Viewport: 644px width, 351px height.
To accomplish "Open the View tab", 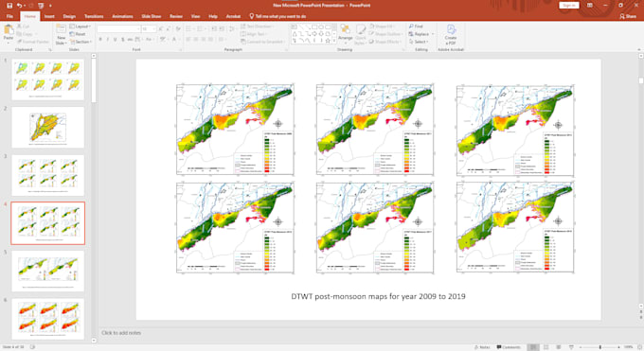I will 195,16.
